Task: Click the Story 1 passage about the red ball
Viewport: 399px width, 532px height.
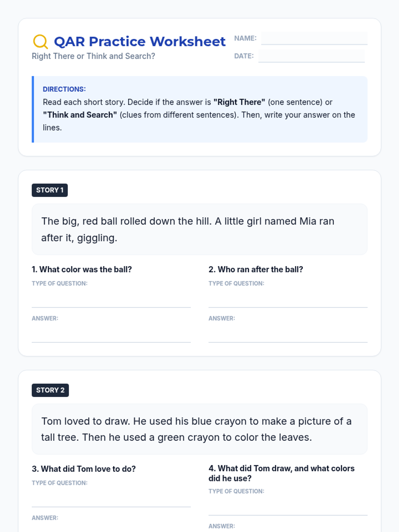Action: tap(199, 229)
